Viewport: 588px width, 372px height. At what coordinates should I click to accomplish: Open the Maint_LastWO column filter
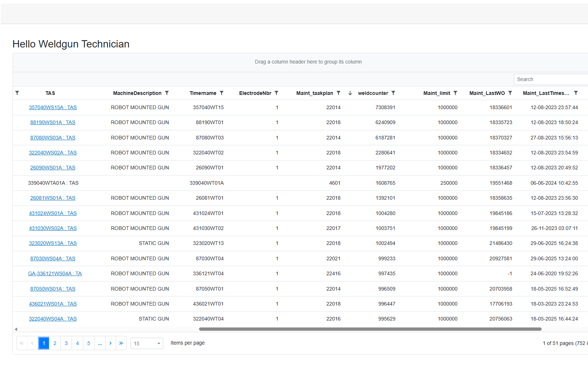(510, 93)
